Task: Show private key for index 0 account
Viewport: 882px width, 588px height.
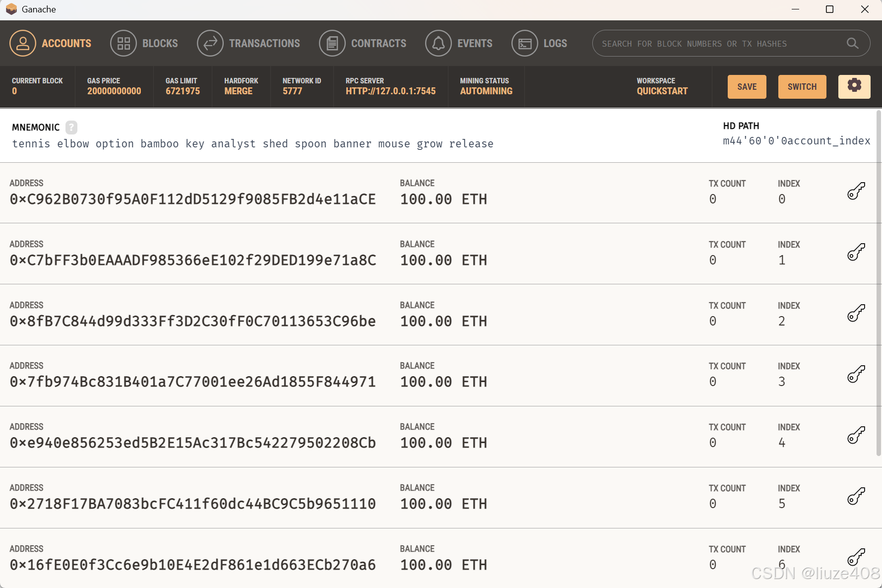Action: coord(856,191)
